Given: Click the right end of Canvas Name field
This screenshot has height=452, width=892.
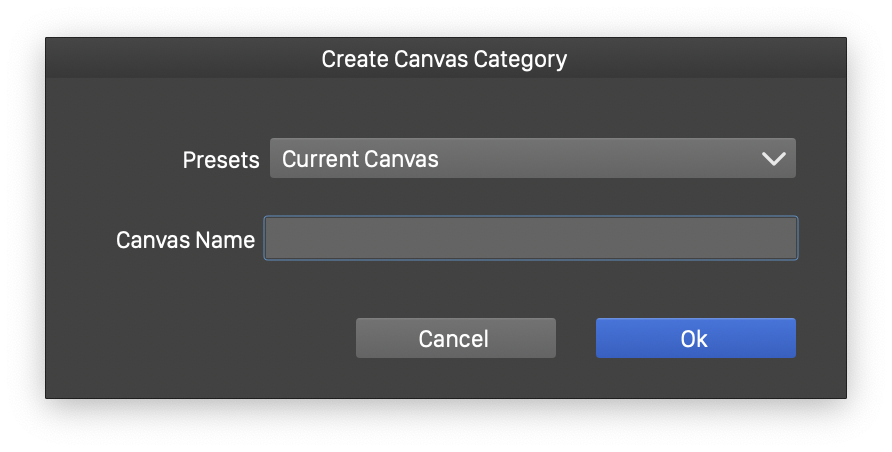Looking at the screenshot, I should click(x=788, y=239).
